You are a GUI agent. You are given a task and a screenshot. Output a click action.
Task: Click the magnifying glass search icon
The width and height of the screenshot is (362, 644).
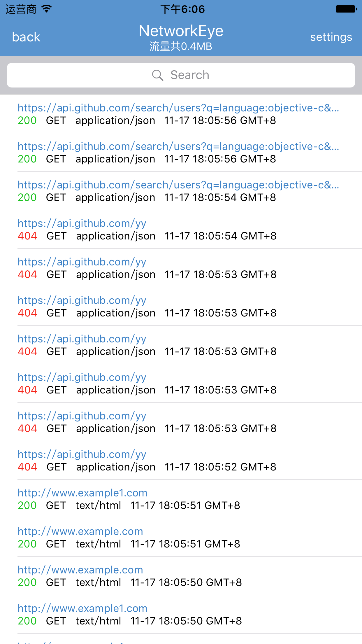(x=157, y=75)
